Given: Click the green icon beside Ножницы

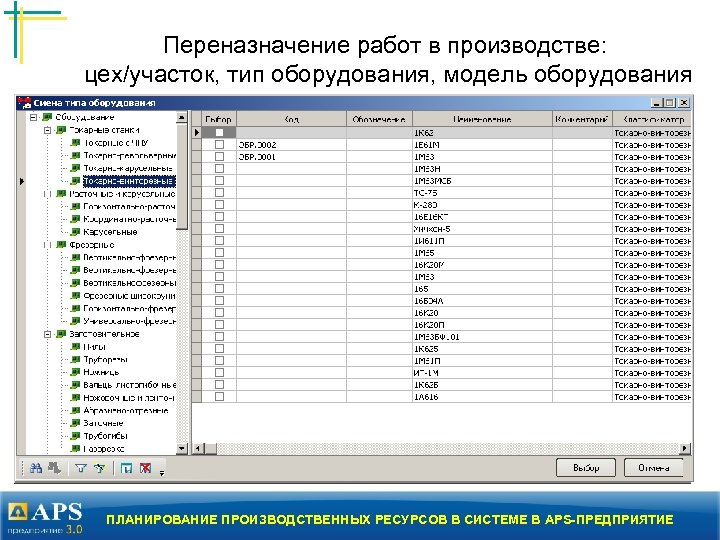Looking at the screenshot, I should point(75,372).
